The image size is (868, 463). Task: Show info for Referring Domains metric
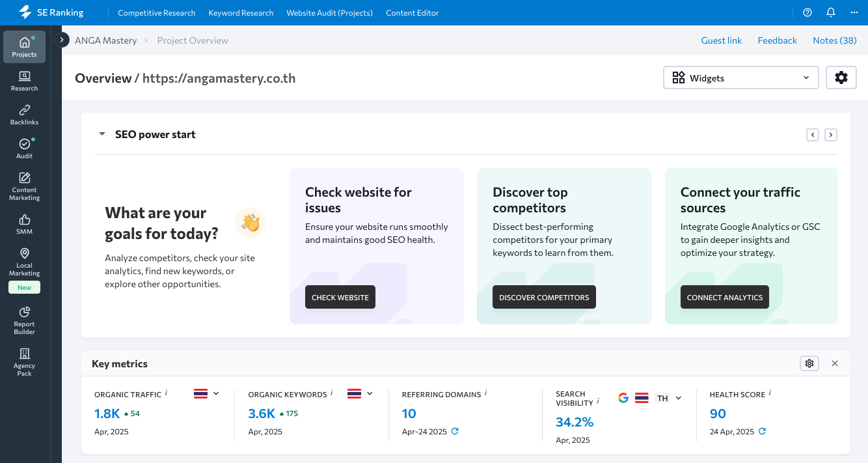tap(486, 393)
